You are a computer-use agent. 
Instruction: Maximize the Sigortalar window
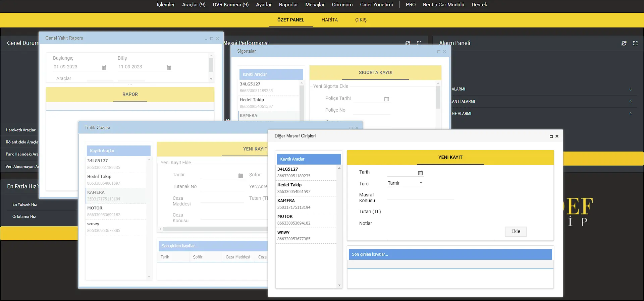coord(439,52)
